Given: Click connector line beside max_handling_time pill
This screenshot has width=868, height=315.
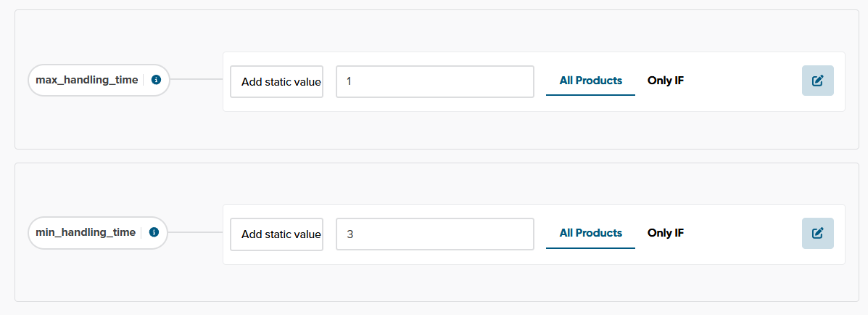Looking at the screenshot, I should (x=196, y=80).
